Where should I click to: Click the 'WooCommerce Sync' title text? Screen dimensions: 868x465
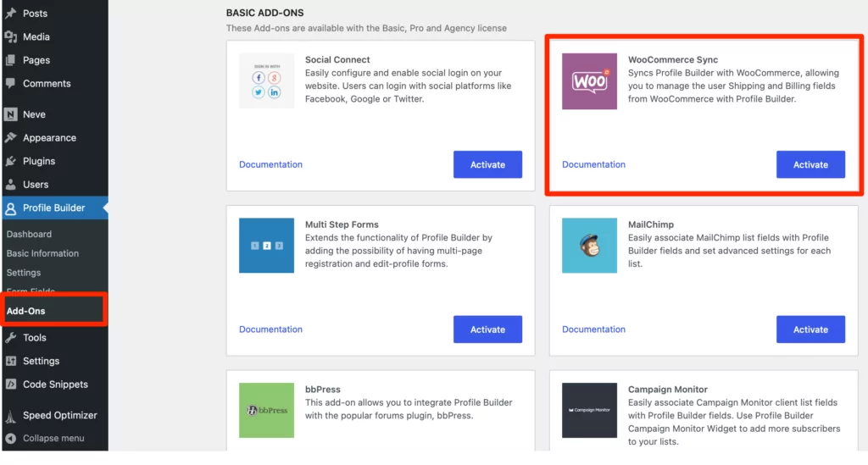[672, 60]
